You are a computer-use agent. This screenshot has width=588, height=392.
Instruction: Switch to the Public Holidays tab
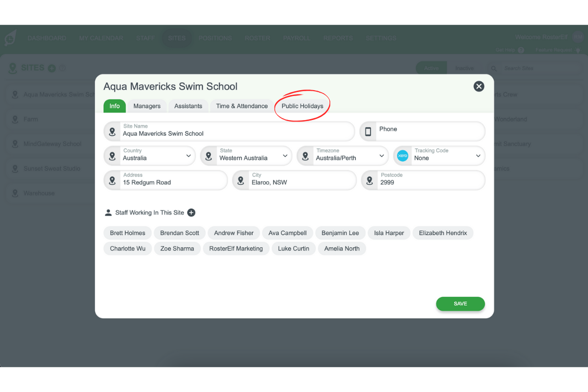302,106
